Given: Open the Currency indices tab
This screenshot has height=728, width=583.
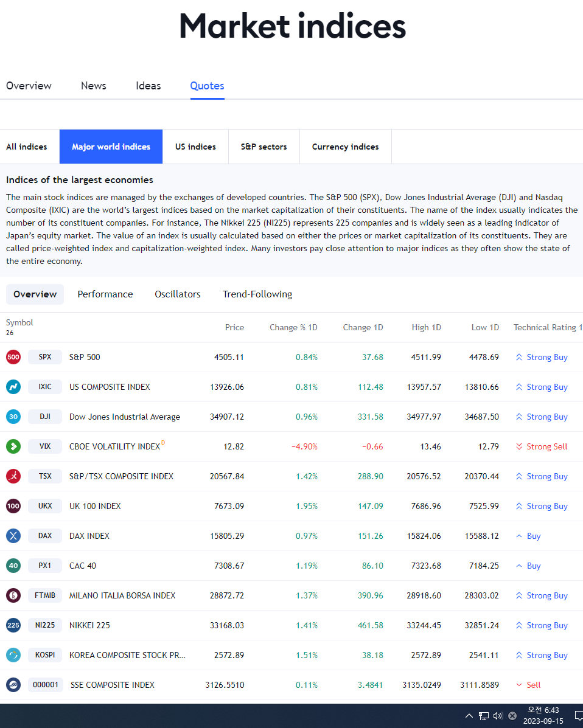Looking at the screenshot, I should [345, 147].
